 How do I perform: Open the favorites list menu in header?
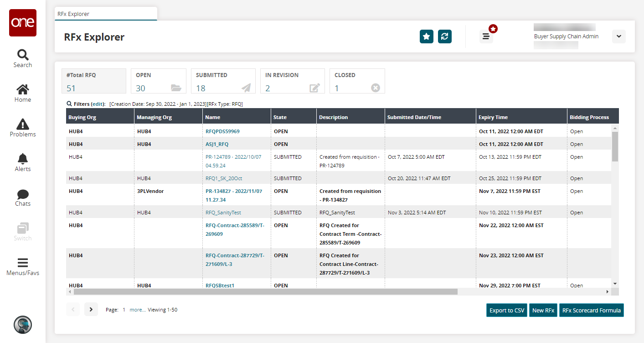486,36
